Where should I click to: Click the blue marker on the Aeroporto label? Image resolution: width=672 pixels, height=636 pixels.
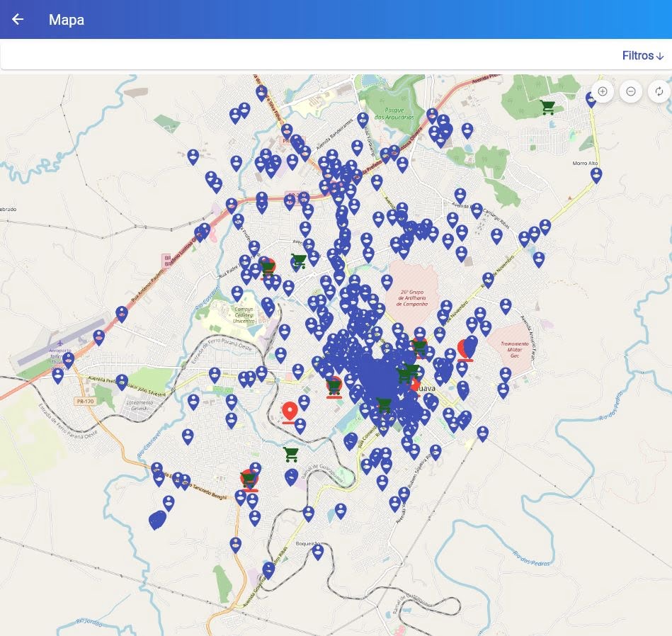(x=68, y=360)
